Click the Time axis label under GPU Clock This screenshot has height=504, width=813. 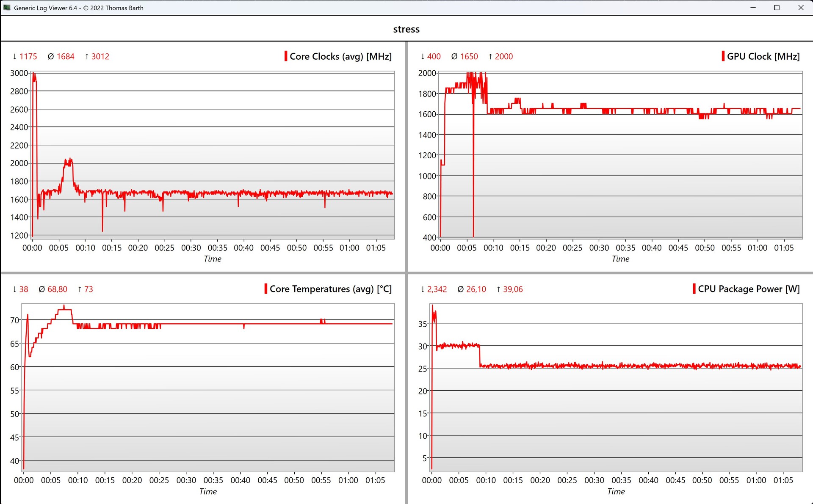tap(620, 259)
